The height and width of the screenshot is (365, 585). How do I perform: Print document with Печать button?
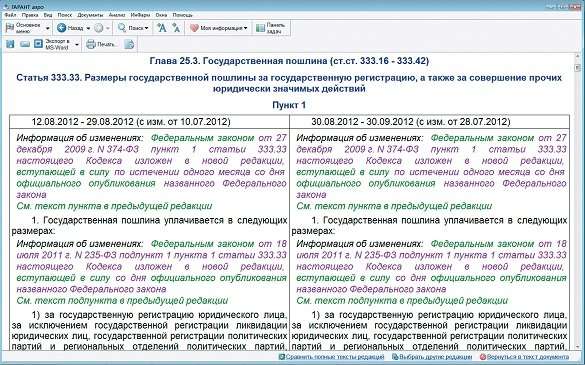[101, 44]
